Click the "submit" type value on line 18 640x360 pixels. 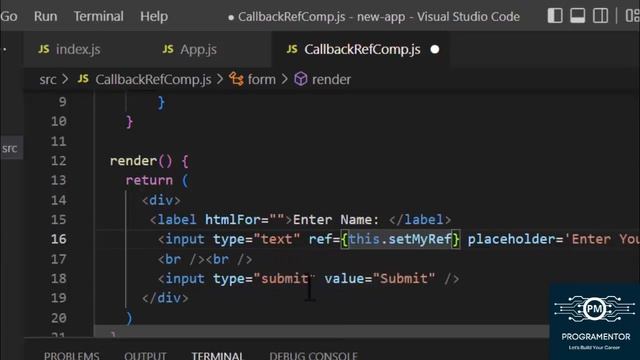click(284, 279)
